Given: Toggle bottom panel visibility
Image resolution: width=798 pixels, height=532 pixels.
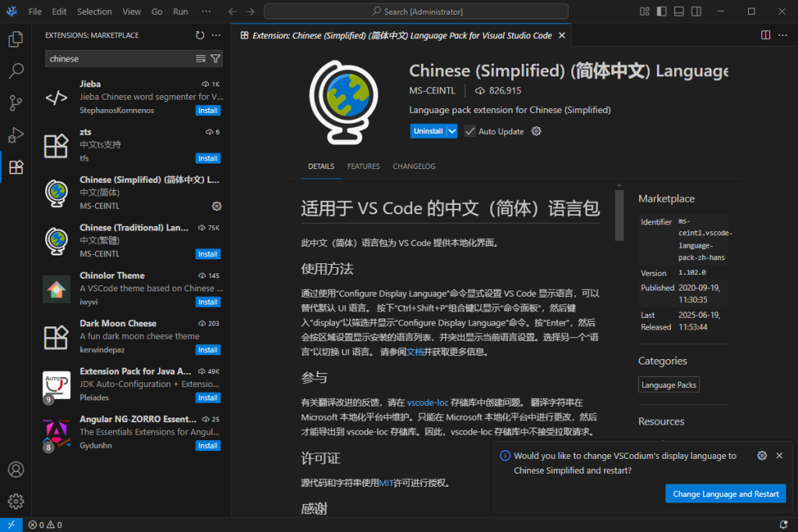Looking at the screenshot, I should coord(679,11).
